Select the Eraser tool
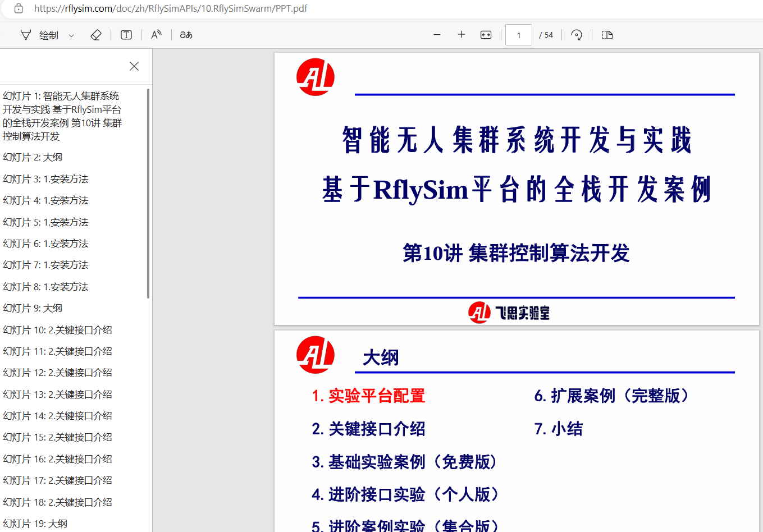Screen dimensions: 763x532 [96, 35]
